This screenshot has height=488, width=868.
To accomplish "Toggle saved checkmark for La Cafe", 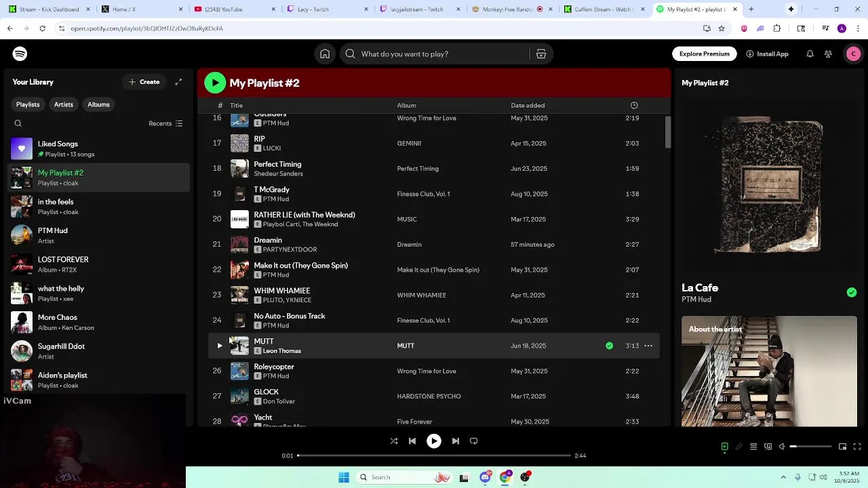I will click(852, 292).
